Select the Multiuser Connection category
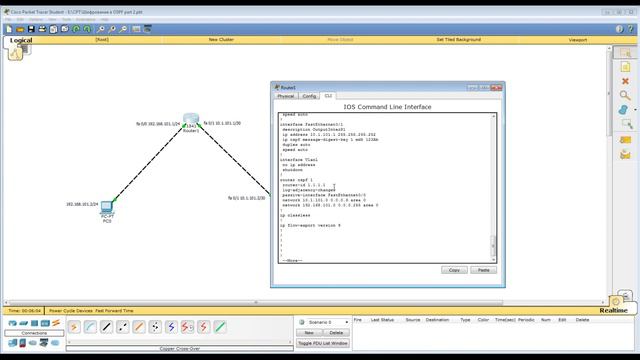 [55, 342]
